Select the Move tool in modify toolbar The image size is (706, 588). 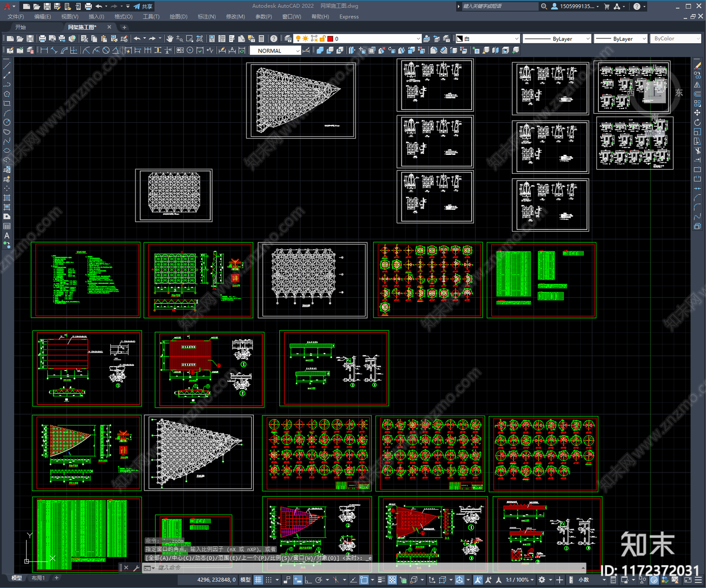click(697, 113)
